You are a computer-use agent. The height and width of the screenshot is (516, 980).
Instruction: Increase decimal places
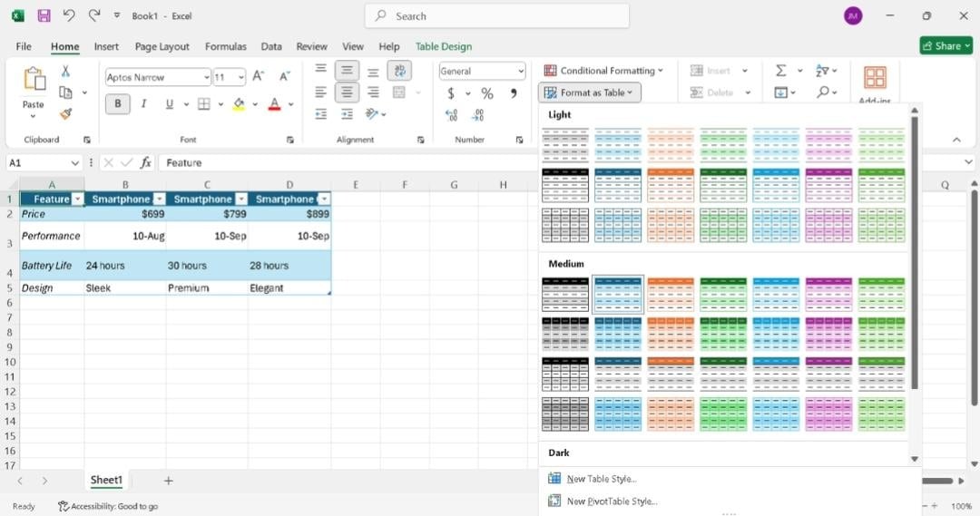[x=451, y=115]
